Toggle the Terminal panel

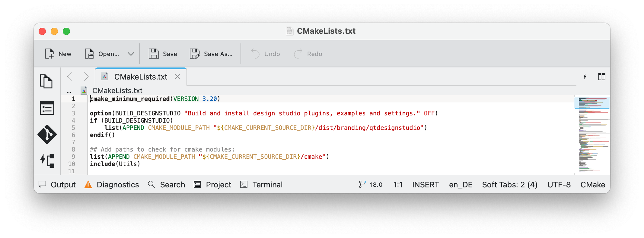[261, 185]
